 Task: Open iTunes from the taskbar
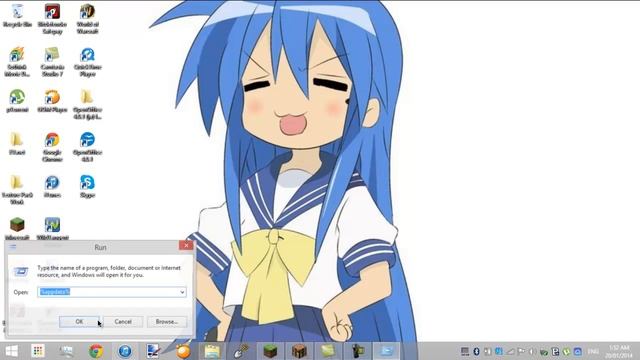click(x=125, y=351)
